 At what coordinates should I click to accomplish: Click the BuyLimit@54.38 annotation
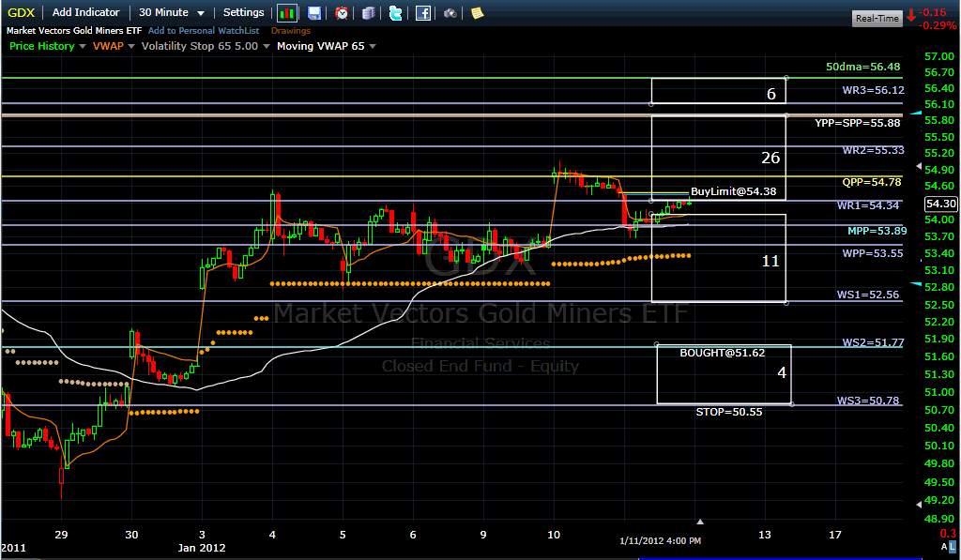coord(734,191)
